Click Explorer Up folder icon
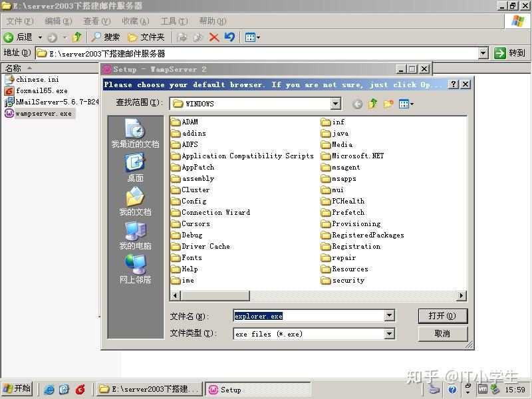Screen dimensions: 532x399 click(77, 37)
